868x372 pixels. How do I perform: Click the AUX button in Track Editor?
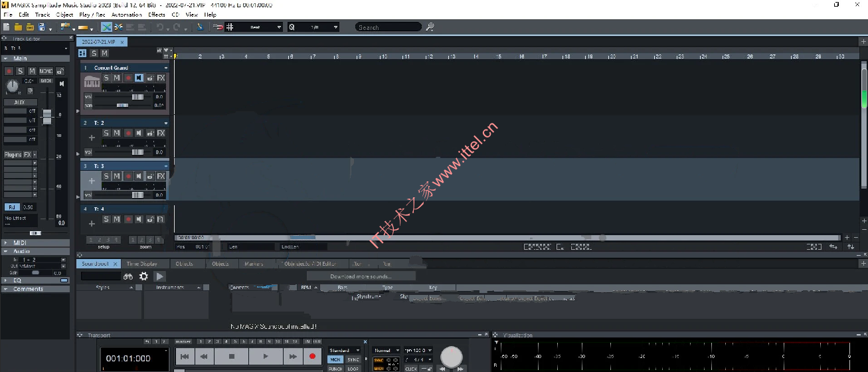[19, 102]
